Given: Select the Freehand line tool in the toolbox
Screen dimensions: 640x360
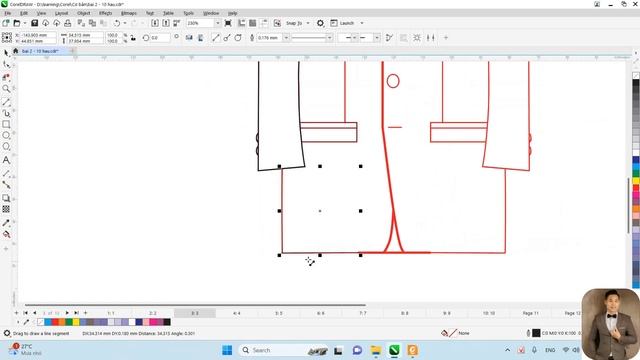Looking at the screenshot, I should [6, 102].
